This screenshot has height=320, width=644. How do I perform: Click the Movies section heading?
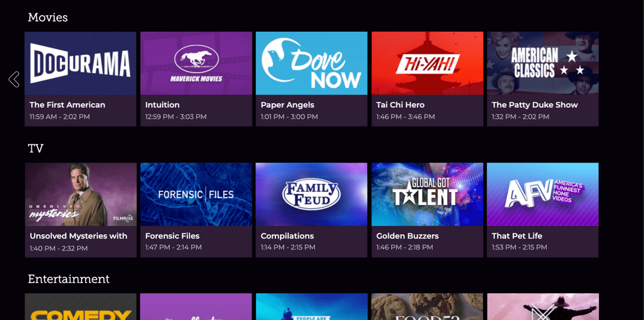pos(47,18)
